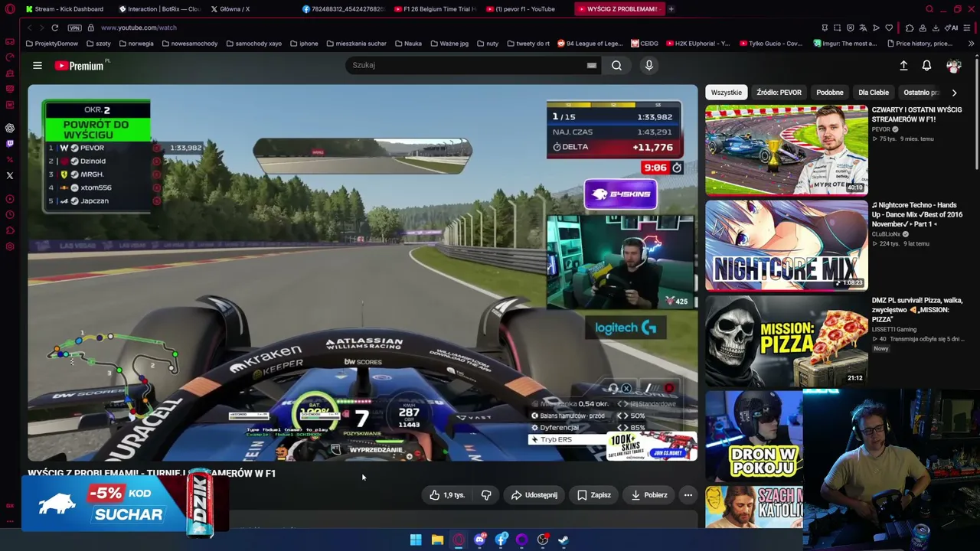Save video to playlist with Zapisz
980x551 pixels.
tap(593, 495)
